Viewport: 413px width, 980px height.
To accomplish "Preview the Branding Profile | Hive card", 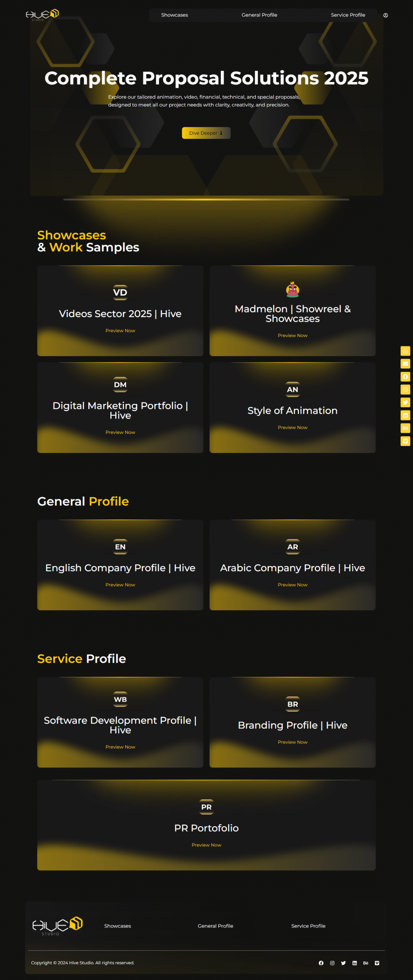I will click(x=293, y=742).
